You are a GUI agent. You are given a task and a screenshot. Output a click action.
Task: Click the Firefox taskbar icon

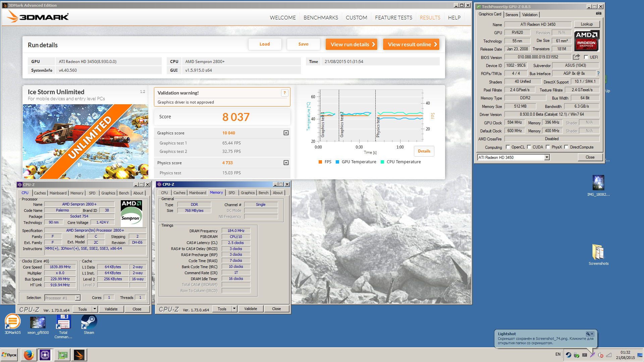(29, 355)
